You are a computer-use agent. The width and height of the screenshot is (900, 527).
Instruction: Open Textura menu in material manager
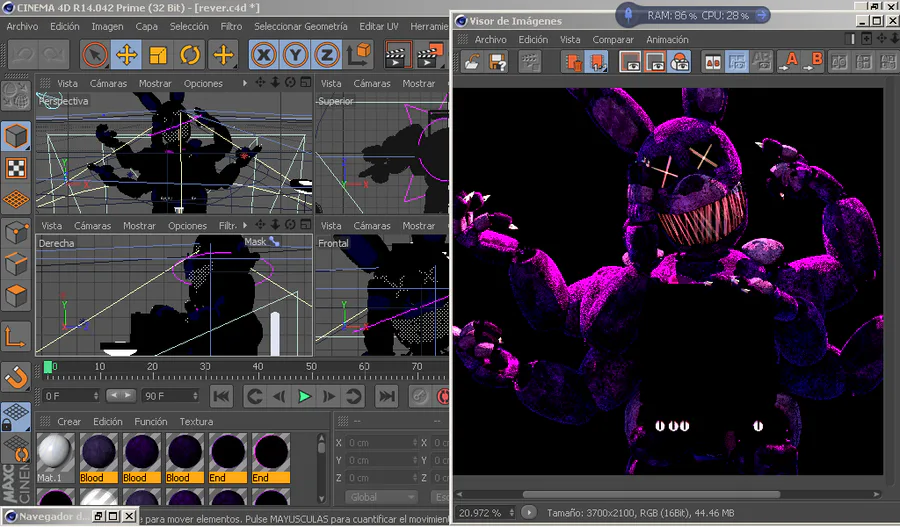click(x=196, y=421)
